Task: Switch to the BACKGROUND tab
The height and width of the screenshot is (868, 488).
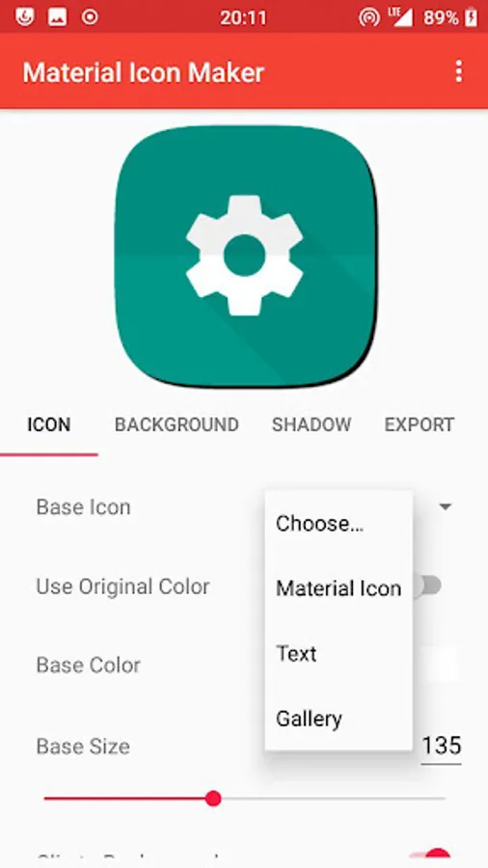Action: coord(176,424)
